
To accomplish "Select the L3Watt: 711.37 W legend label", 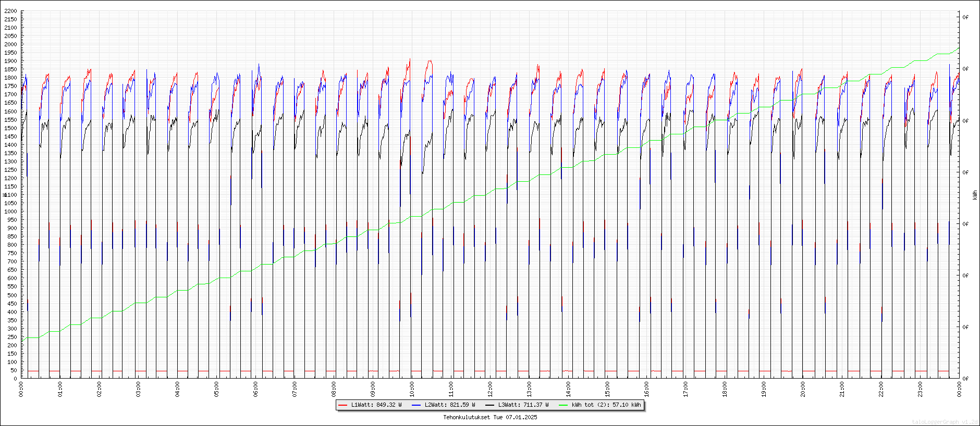I will coord(523,405).
